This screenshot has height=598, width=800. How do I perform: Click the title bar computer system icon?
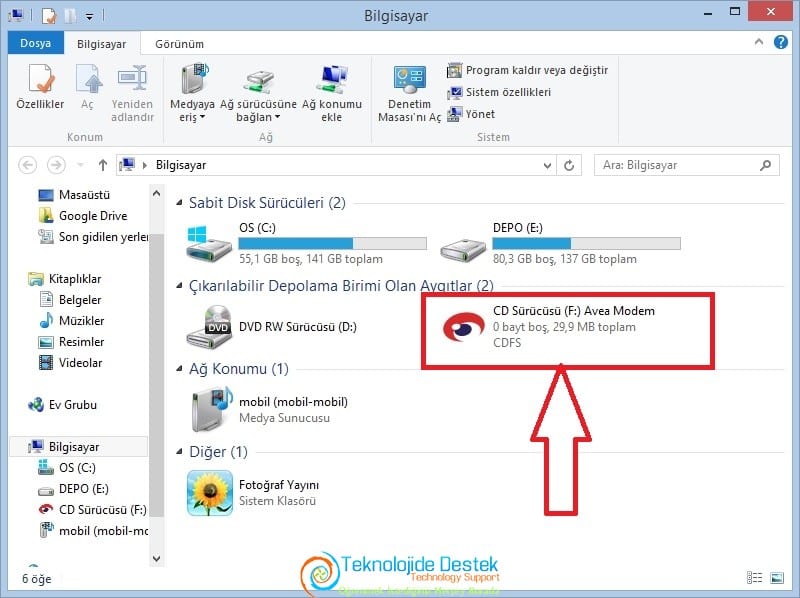[x=16, y=16]
